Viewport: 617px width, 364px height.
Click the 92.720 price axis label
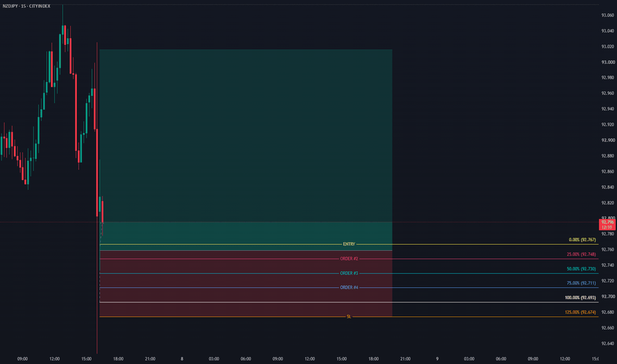tap(608, 281)
